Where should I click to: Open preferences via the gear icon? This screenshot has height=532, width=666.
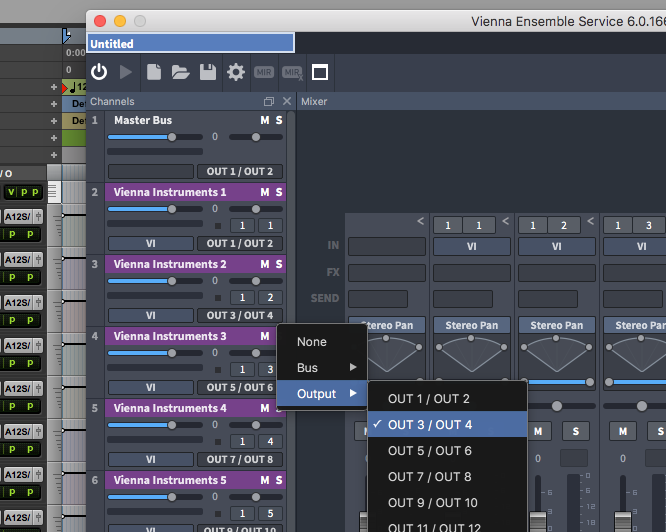pyautogui.click(x=236, y=72)
